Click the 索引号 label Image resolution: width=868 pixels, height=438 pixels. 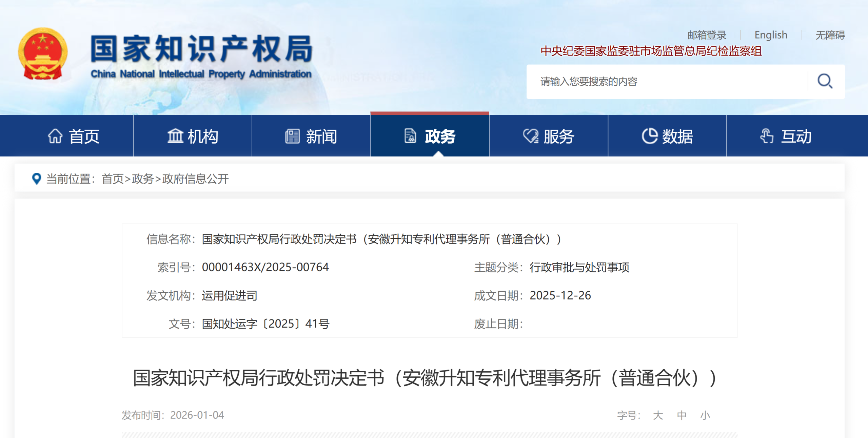coord(176,267)
